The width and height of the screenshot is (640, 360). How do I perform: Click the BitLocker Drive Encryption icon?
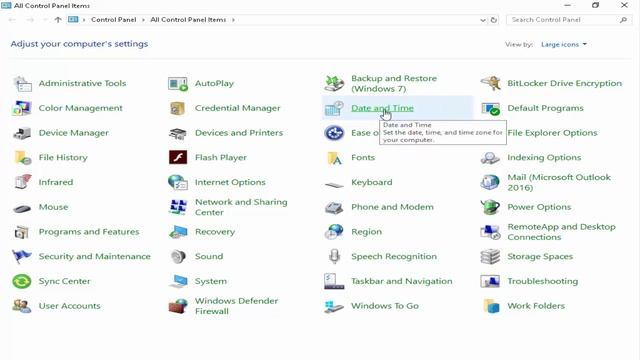(490, 83)
